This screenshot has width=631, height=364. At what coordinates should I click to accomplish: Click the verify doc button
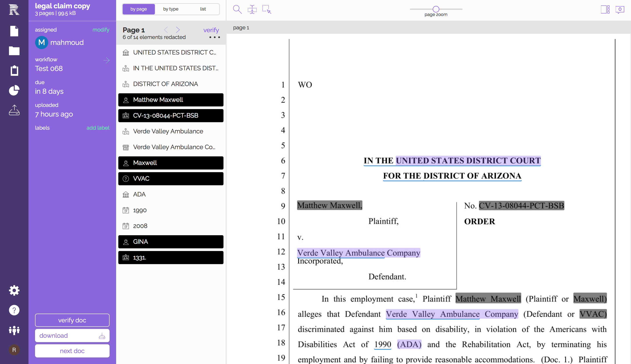point(72,320)
